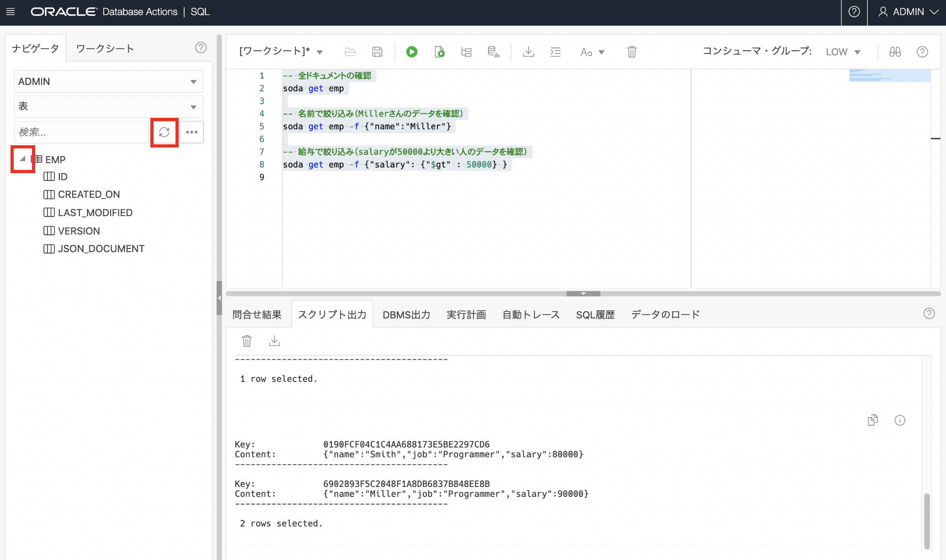Clear the script output with trash icon
The image size is (946, 560).
(247, 341)
